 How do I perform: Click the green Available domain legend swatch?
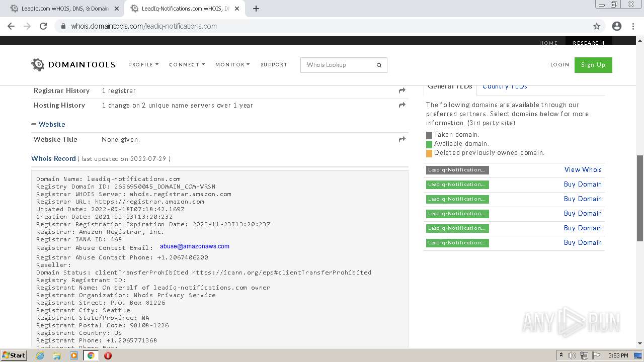(429, 144)
